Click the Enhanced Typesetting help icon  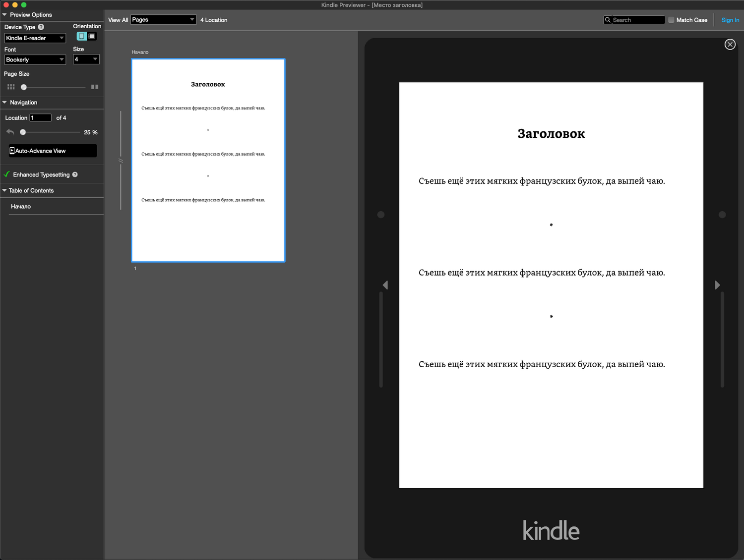[75, 174]
